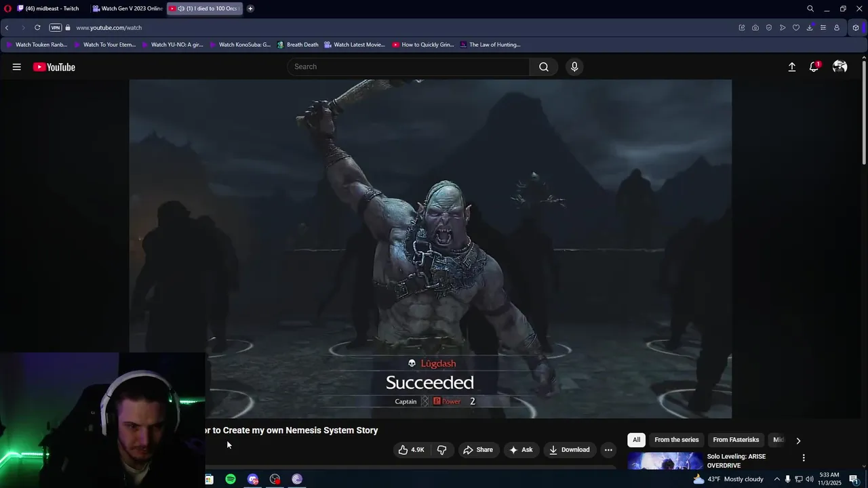Open Watch Latest Movie... bookmark
The width and height of the screenshot is (868, 488).
pos(355,45)
